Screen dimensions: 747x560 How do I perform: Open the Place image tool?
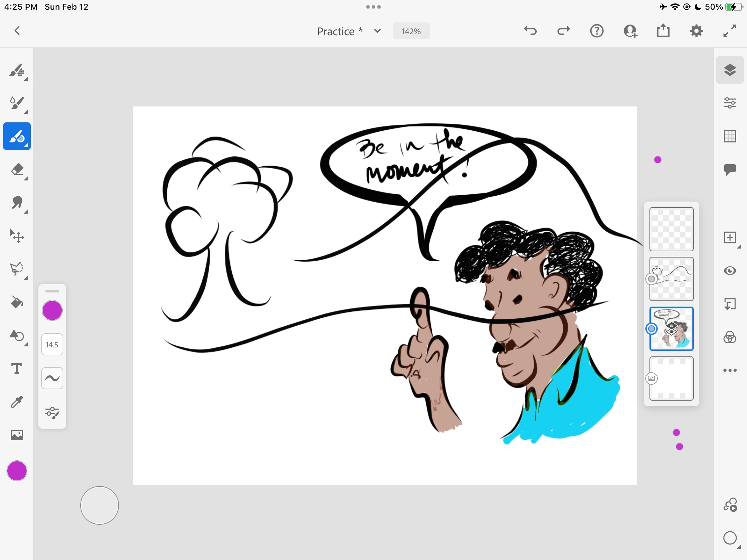tap(17, 435)
